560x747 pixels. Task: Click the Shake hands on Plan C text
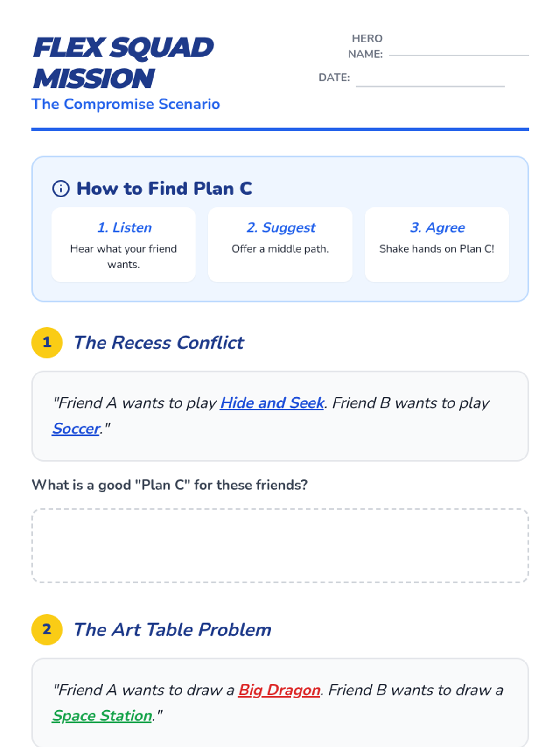pyautogui.click(x=437, y=249)
